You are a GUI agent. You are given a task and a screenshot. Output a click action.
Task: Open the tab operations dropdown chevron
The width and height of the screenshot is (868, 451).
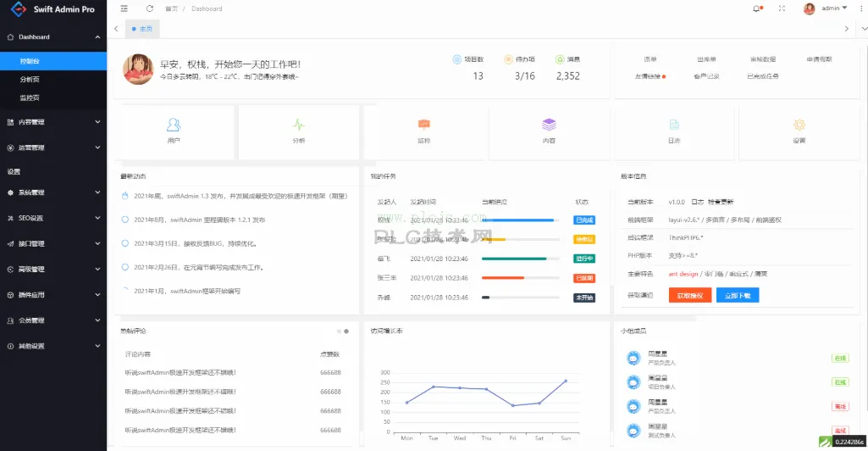[x=864, y=28]
